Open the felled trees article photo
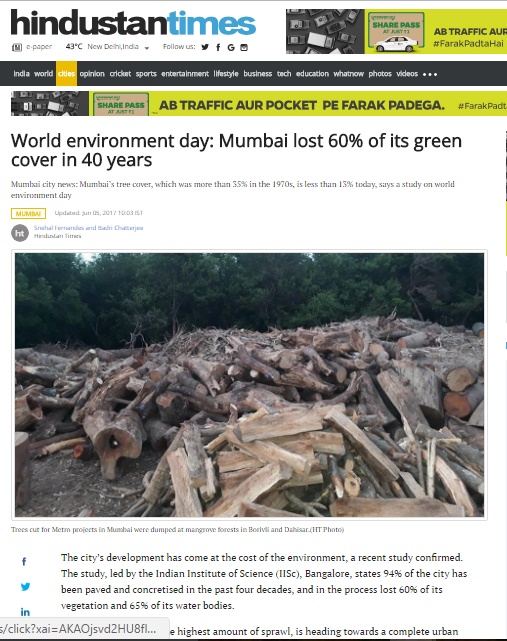Image resolution: width=507 pixels, height=641 pixels. [x=249, y=385]
